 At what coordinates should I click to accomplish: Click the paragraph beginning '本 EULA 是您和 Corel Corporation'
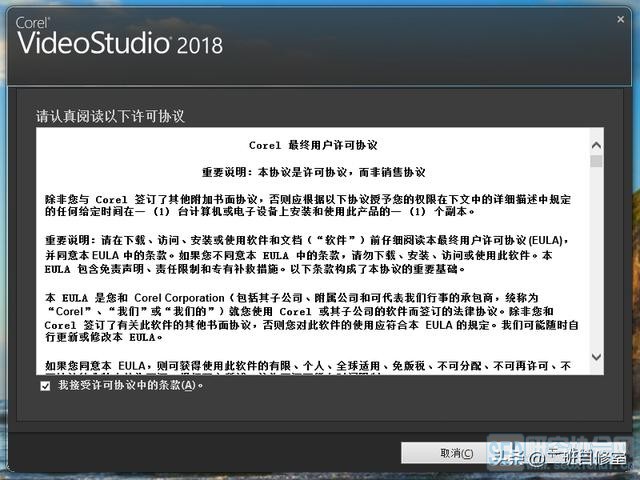(x=311, y=318)
